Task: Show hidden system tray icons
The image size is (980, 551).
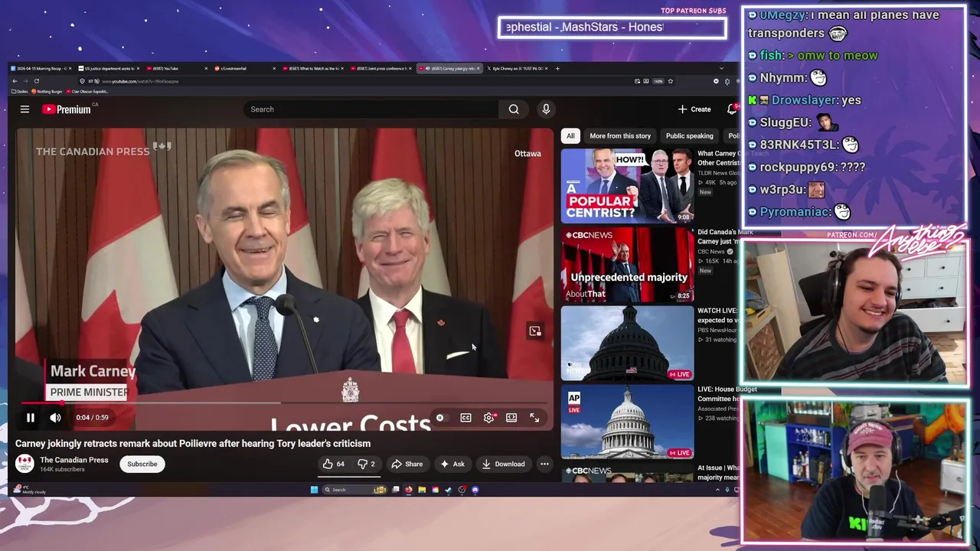Action: coord(717,490)
